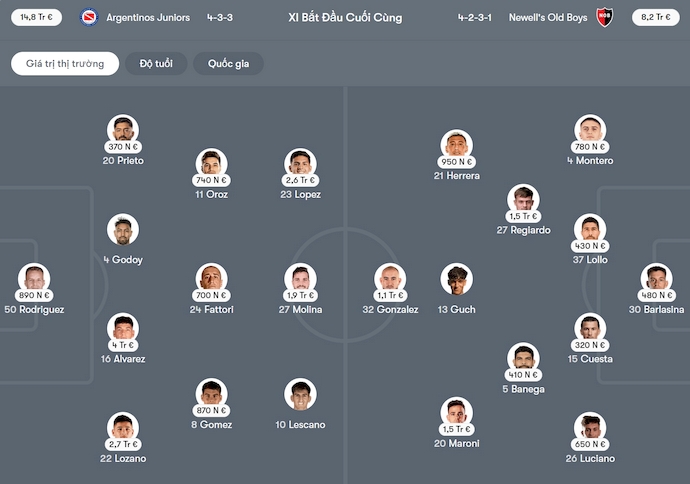Screen dimensions: 690x484
Task: Click the 14,8 Tr € team value badge
Action: 36,17
